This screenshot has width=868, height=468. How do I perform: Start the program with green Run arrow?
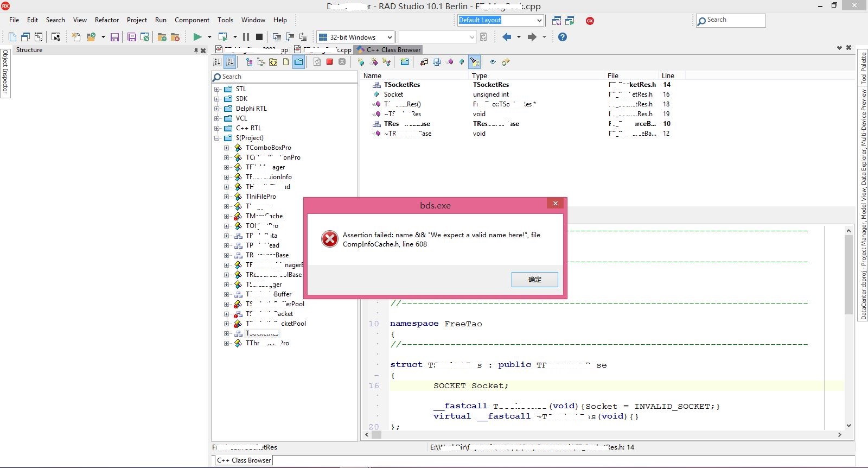point(197,37)
